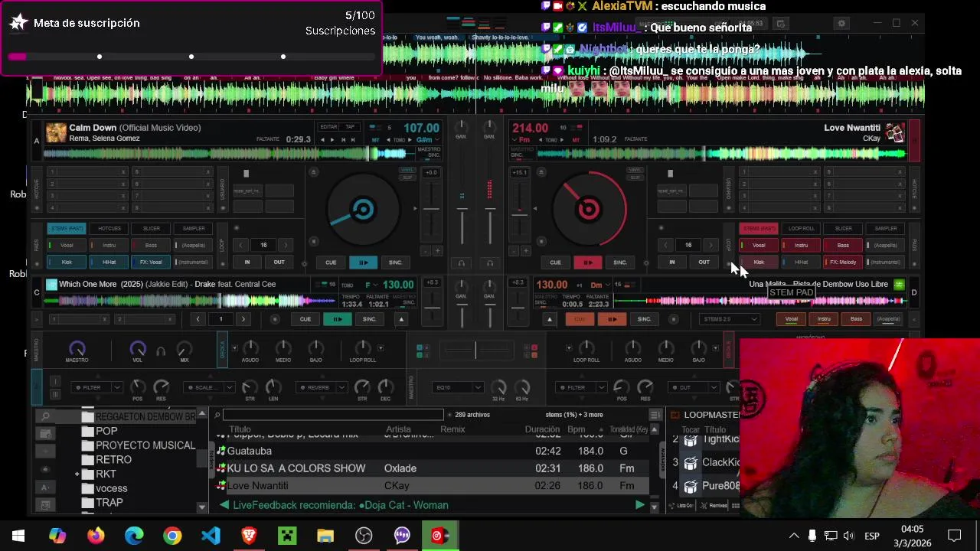
Task: Open the STEMS 2.0 dropdown on deck D
Action: pos(730,319)
